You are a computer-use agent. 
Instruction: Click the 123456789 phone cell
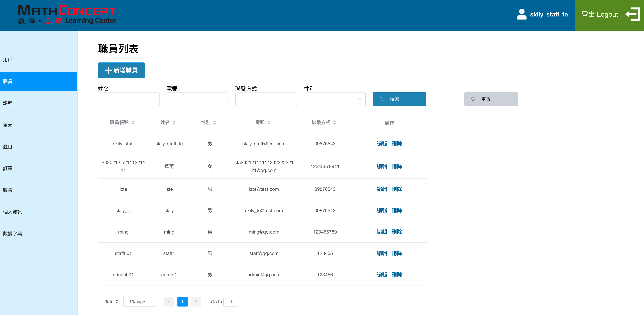click(325, 232)
